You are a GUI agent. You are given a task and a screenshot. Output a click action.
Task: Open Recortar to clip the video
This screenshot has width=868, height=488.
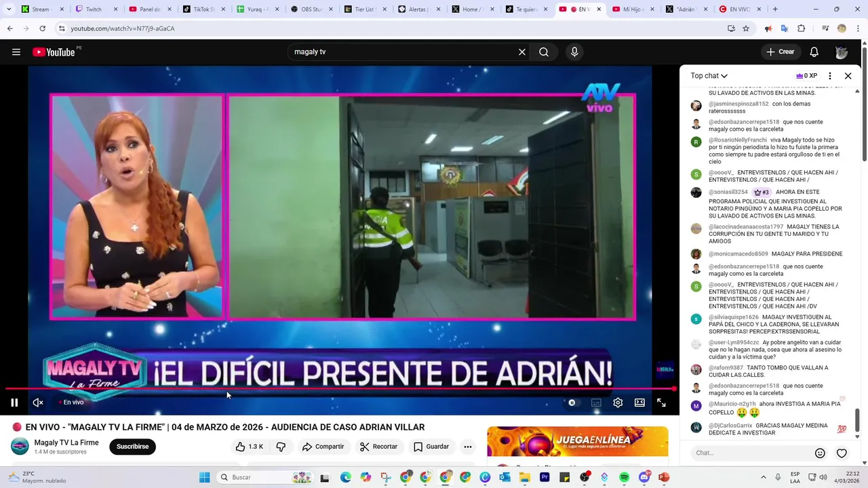pyautogui.click(x=379, y=447)
